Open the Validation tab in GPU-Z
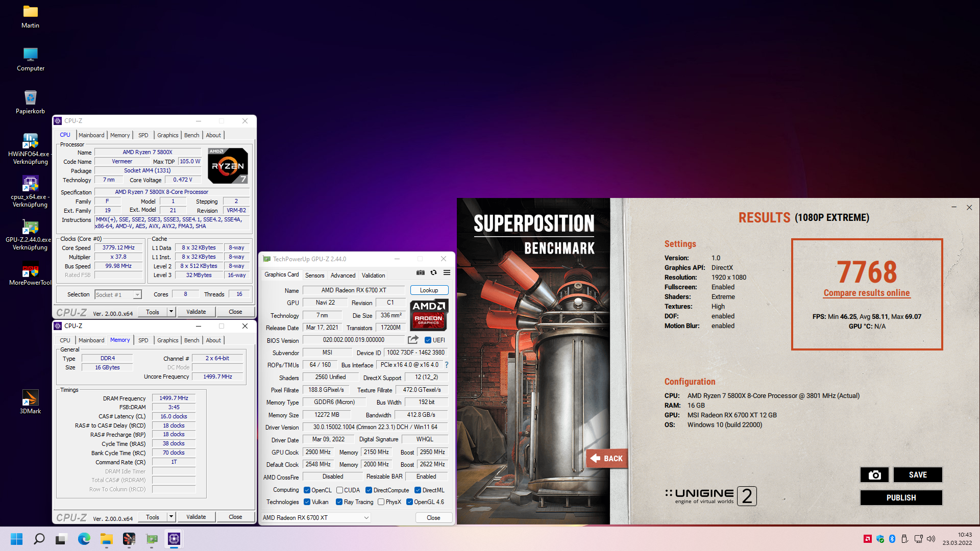Screen dimensions: 980x551 pos(373,275)
